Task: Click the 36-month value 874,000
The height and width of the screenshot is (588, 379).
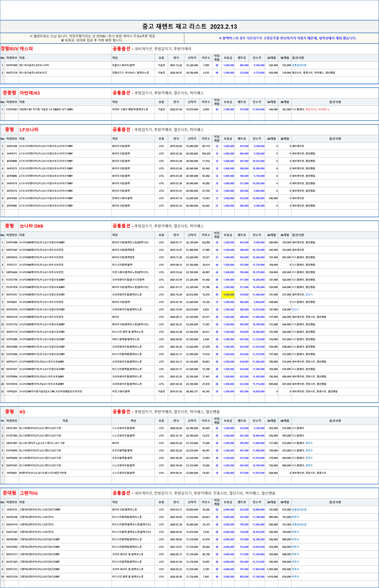Action: pyautogui.click(x=286, y=576)
